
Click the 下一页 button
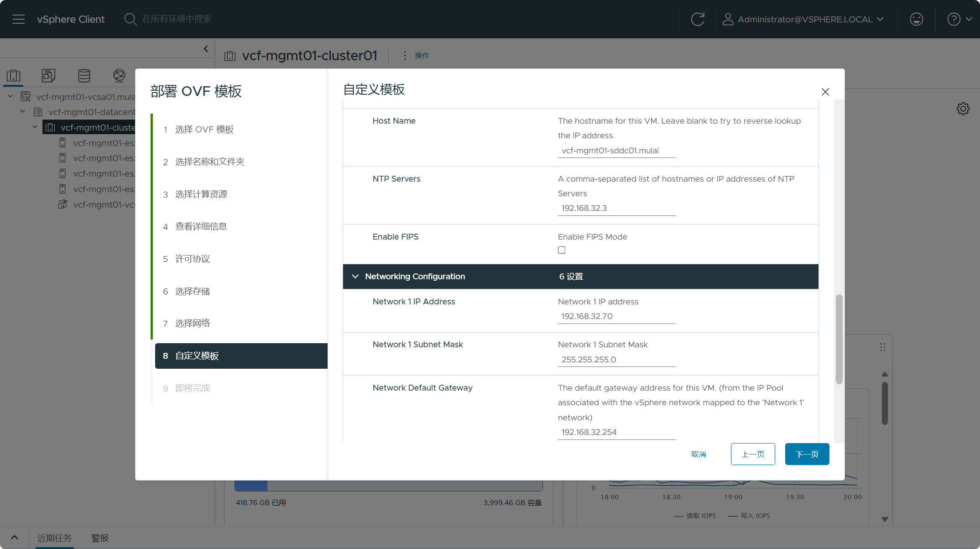coord(807,454)
